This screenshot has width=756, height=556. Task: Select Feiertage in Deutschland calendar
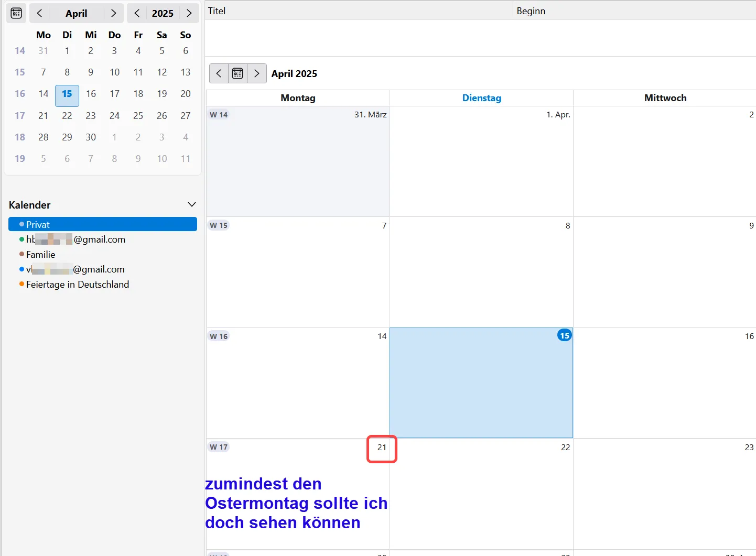tap(103, 284)
